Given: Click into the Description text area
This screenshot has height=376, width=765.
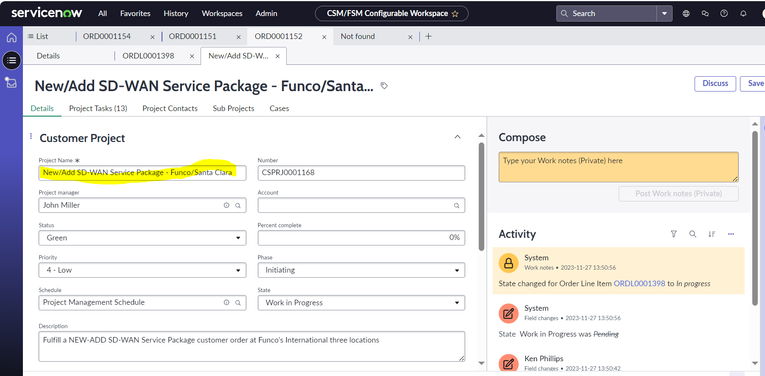Looking at the screenshot, I should coord(252,347).
